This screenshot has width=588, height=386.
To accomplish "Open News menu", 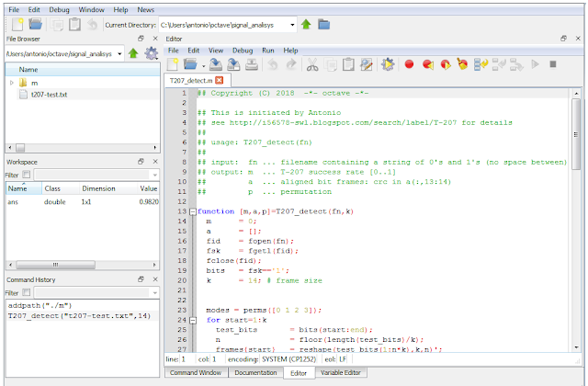I will click(x=145, y=10).
